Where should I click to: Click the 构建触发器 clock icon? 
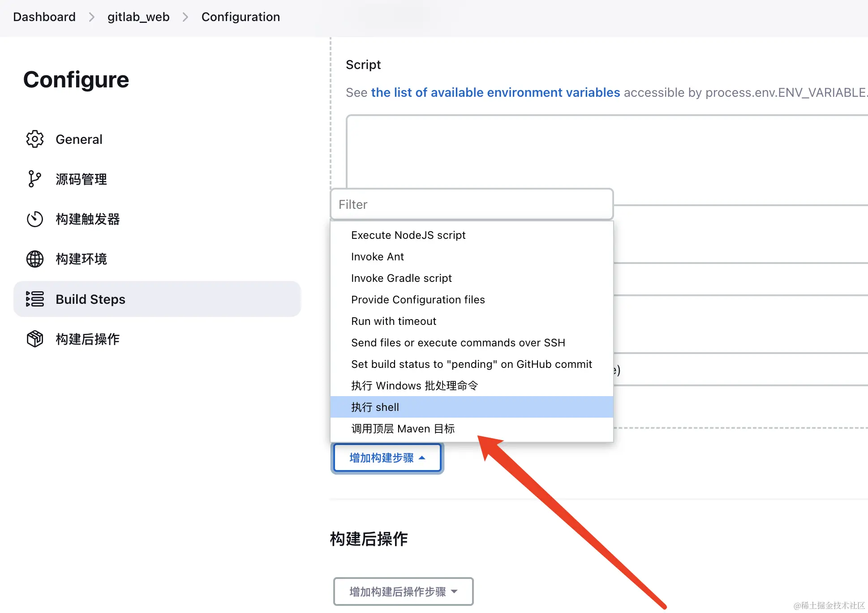click(x=35, y=219)
